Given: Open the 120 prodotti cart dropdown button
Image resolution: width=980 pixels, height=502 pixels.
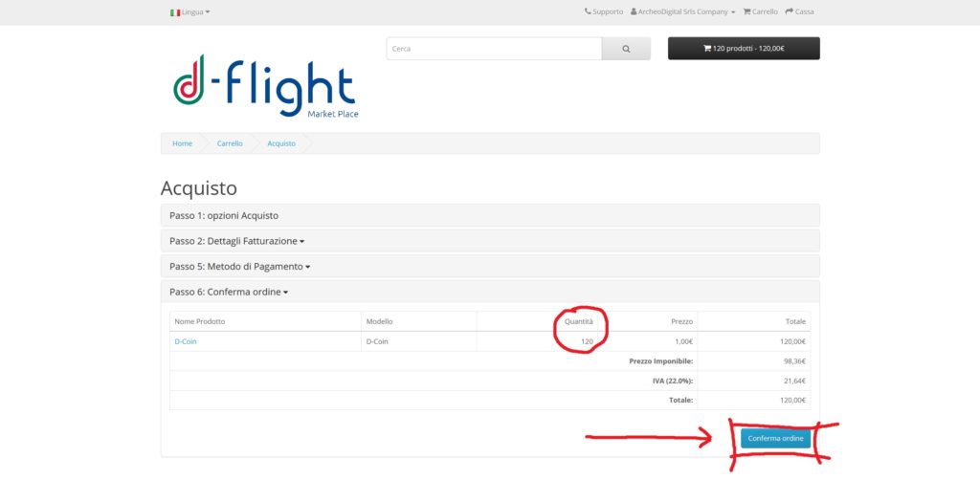Looking at the screenshot, I should point(744,49).
